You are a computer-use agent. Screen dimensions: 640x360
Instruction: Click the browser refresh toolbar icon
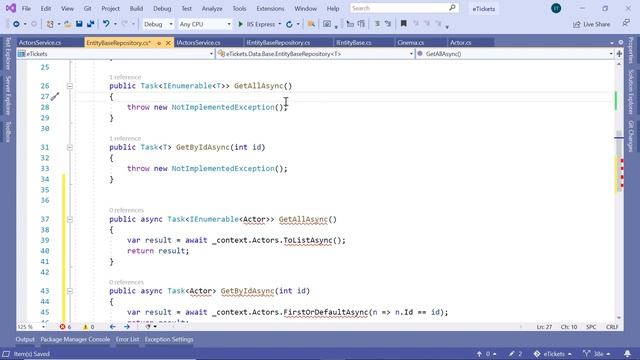(x=289, y=24)
